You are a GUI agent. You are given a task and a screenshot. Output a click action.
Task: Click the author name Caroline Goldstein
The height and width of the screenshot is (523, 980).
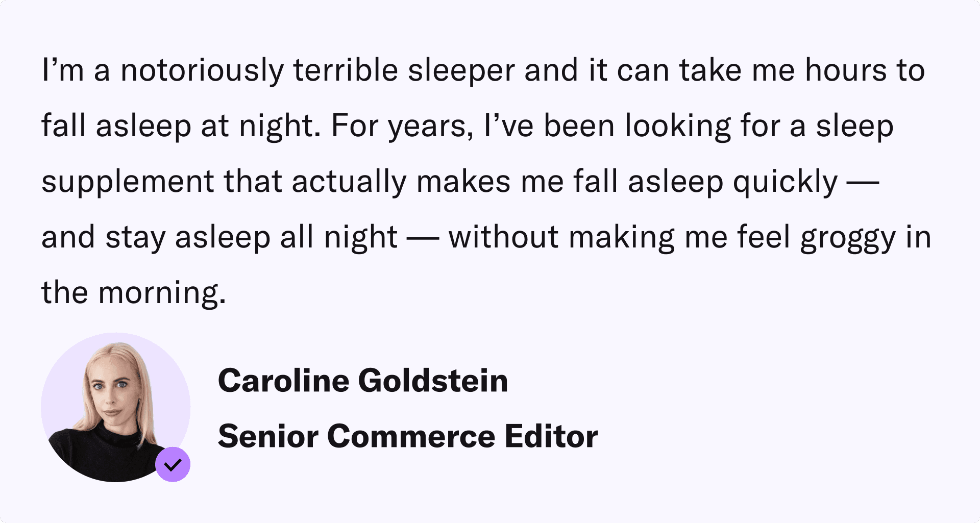[x=363, y=381]
